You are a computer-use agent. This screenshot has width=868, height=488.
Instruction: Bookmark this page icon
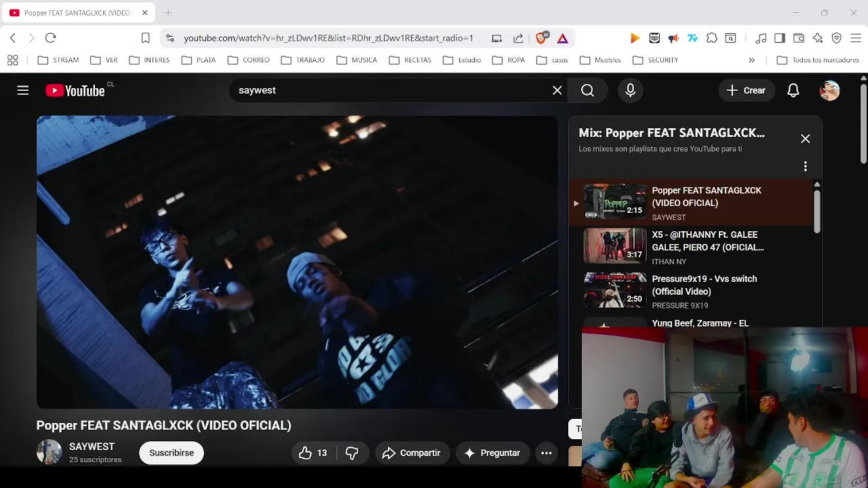coord(145,38)
